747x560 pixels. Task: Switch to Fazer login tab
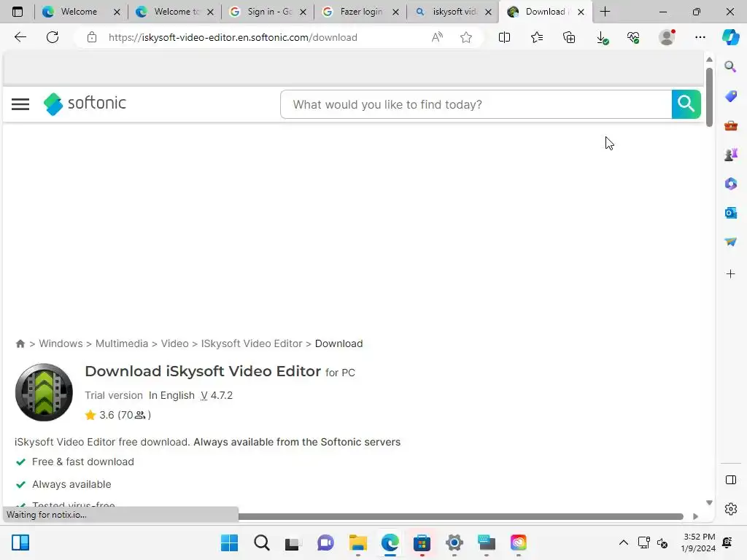[x=360, y=12]
